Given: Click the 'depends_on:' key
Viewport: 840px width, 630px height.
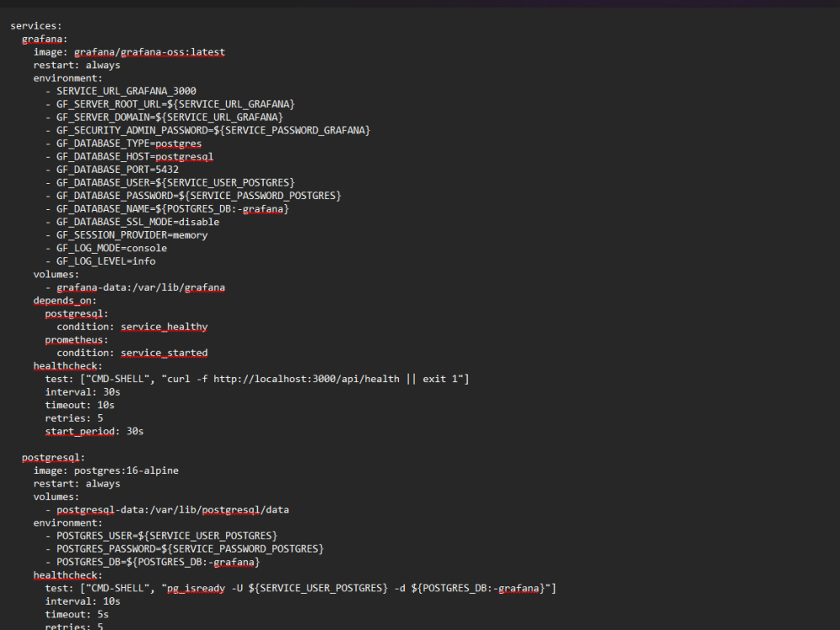Looking at the screenshot, I should click(x=65, y=301).
